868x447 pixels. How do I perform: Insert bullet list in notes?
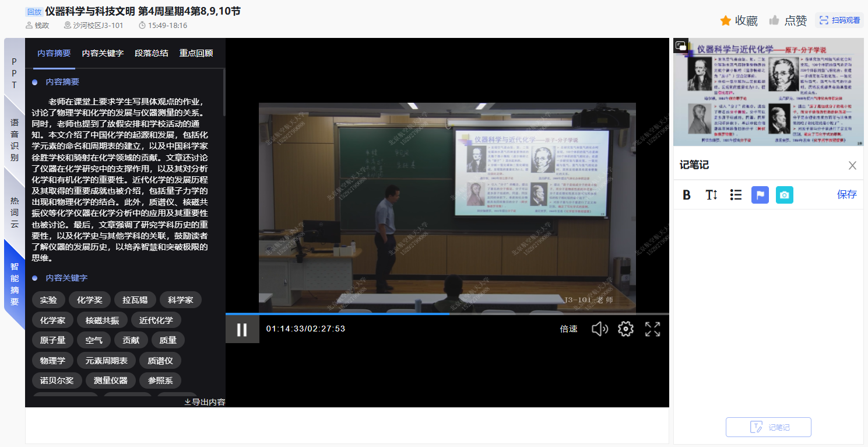736,195
